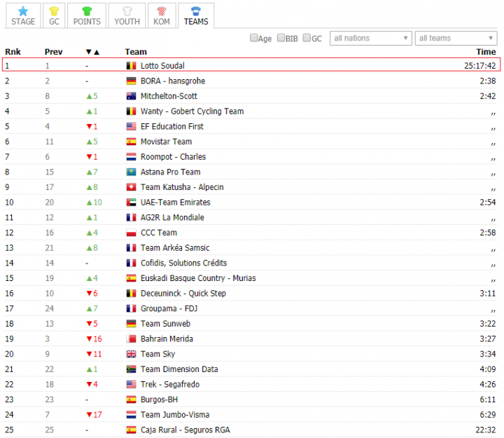Image resolution: width=504 pixels, height=438 pixels.
Task: Open the STAGE results tab
Action: coord(23,16)
